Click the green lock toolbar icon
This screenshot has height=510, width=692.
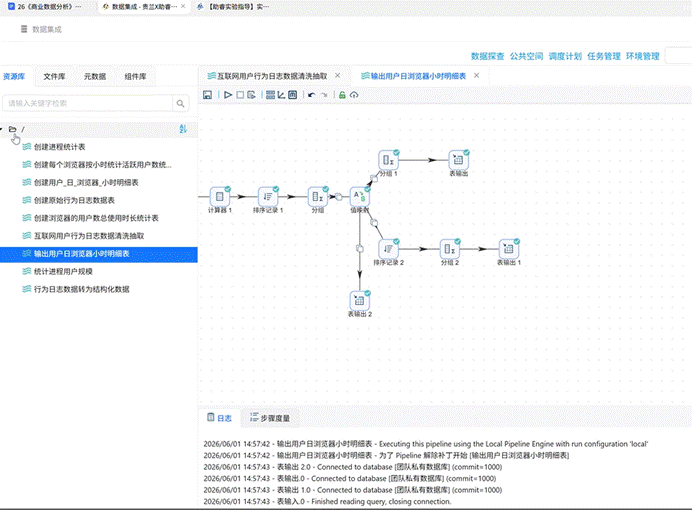[x=342, y=95]
